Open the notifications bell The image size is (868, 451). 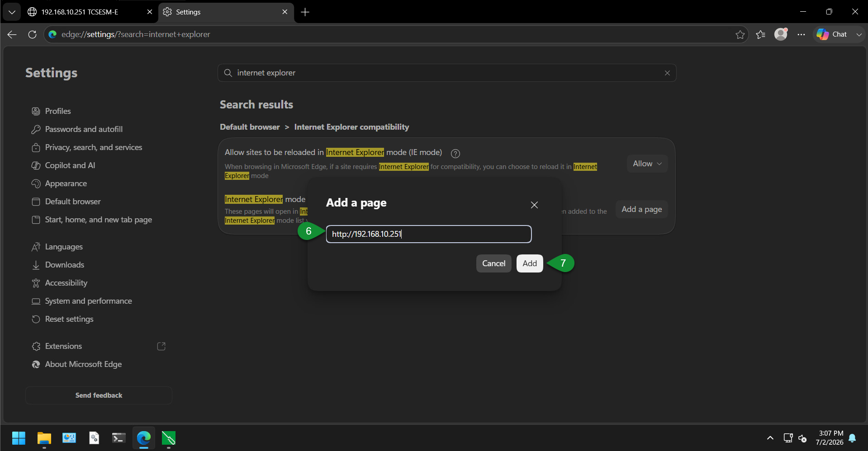click(853, 438)
